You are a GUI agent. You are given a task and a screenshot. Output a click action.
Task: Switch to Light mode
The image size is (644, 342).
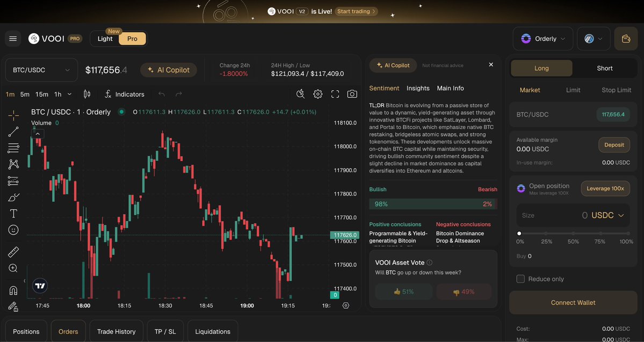(x=105, y=39)
